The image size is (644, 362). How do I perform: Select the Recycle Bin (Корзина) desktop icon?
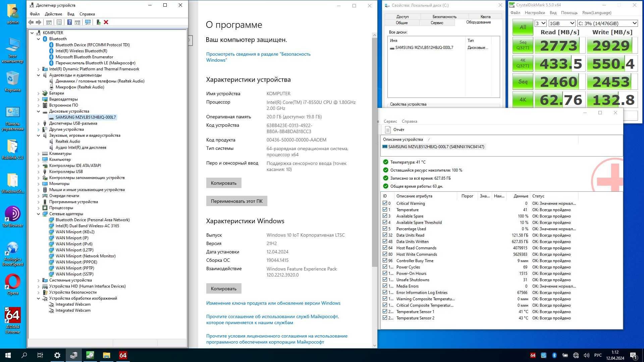click(13, 81)
